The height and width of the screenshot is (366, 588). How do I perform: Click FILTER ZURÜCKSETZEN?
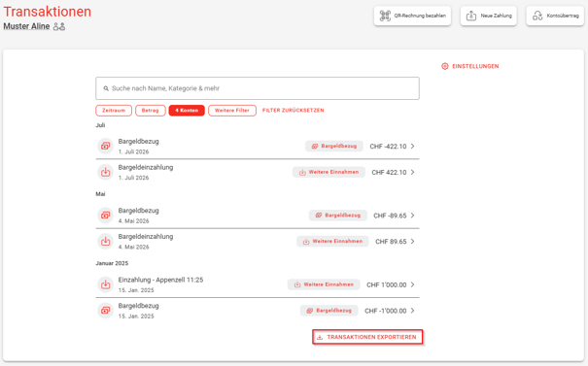click(293, 111)
